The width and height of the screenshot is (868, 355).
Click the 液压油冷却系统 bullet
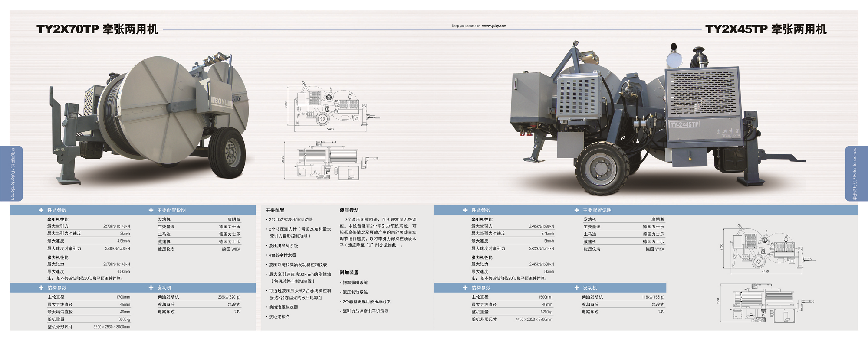point(282,246)
